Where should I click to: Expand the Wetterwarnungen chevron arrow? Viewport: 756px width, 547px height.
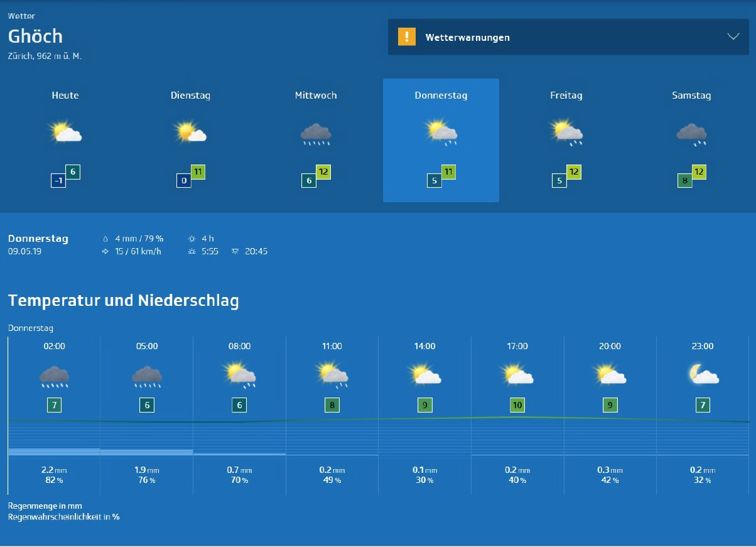click(x=733, y=36)
